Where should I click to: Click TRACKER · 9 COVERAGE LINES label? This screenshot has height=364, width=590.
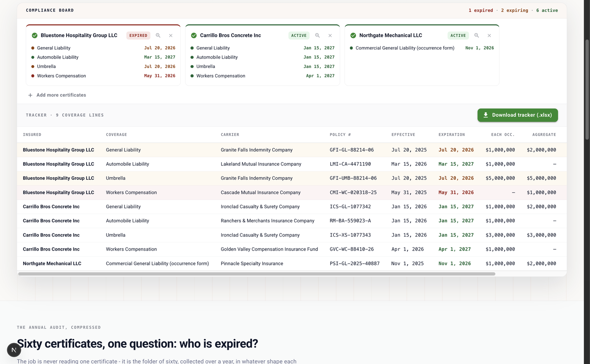tap(65, 115)
